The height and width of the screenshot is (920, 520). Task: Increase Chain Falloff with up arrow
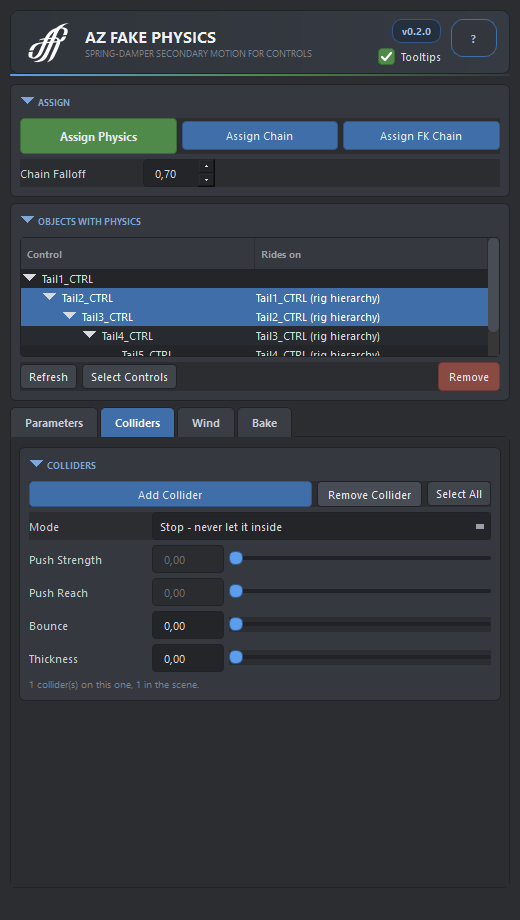click(206, 167)
